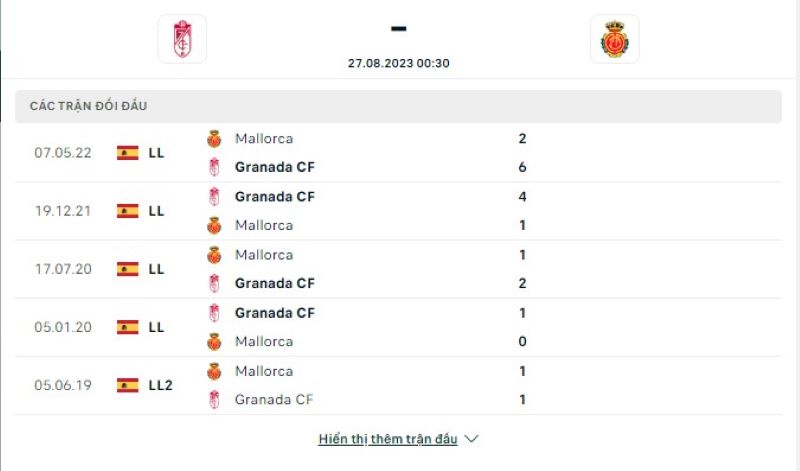Click the Spain flag beside 07.05.22
The height and width of the screenshot is (471, 800).
pyautogui.click(x=127, y=153)
